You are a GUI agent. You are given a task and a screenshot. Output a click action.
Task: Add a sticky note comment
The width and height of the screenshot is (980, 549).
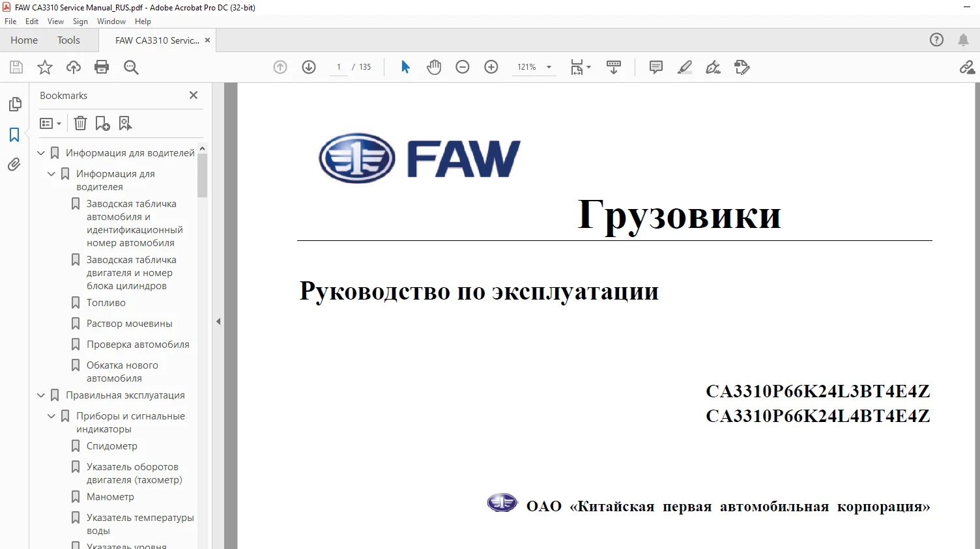coord(656,67)
